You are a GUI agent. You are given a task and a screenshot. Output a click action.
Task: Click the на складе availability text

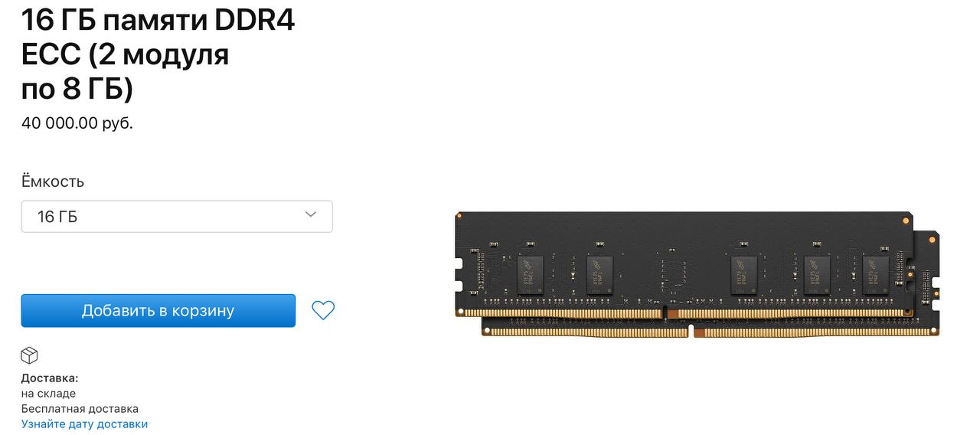point(48,394)
